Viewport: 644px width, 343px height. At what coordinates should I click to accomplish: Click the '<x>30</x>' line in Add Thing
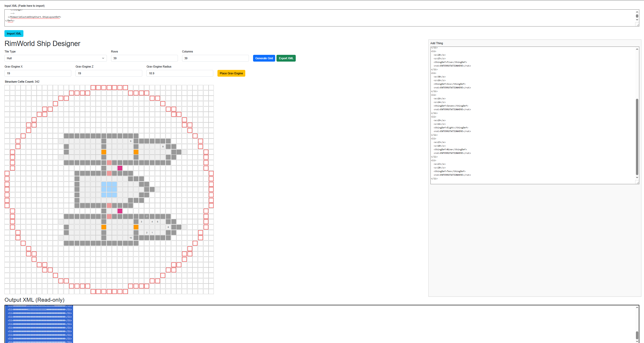click(x=440, y=77)
